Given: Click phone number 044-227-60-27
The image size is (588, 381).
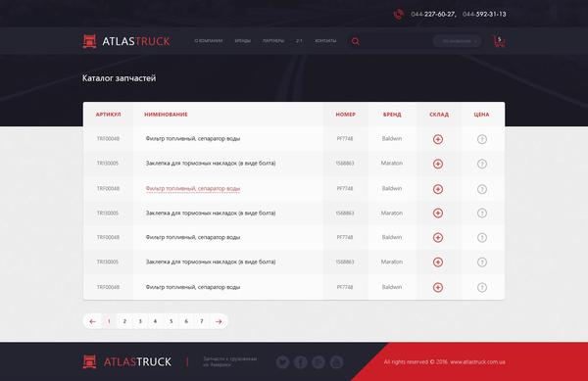Looking at the screenshot, I should tap(433, 15).
